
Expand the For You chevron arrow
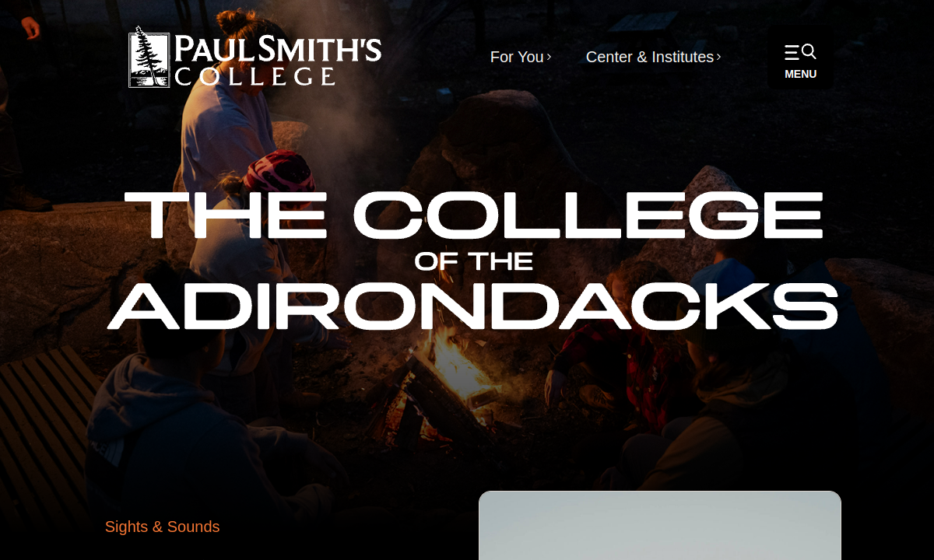tap(549, 57)
